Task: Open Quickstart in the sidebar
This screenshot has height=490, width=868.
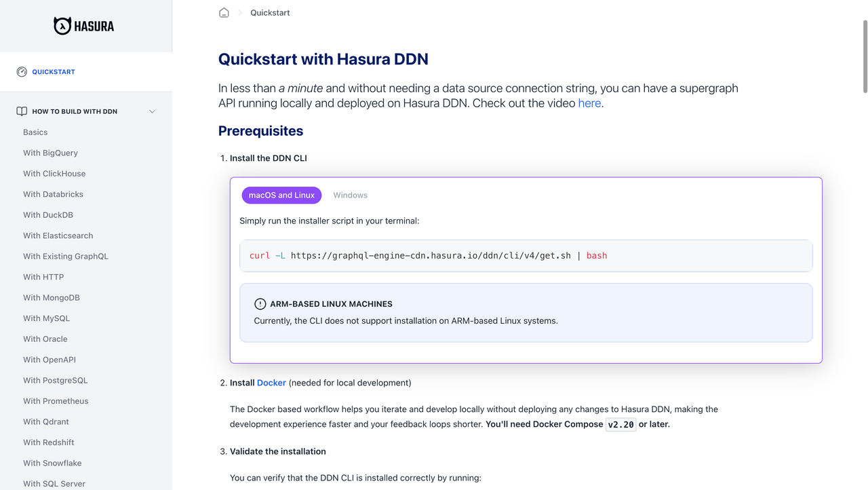Action: pyautogui.click(x=54, y=72)
